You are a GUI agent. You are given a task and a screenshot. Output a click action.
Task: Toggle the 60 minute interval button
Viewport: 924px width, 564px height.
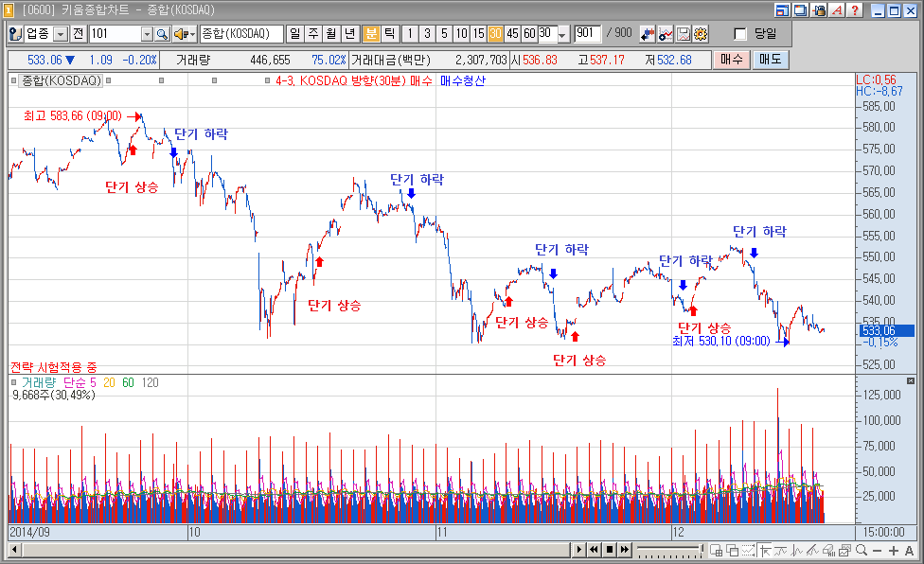pyautogui.click(x=530, y=33)
